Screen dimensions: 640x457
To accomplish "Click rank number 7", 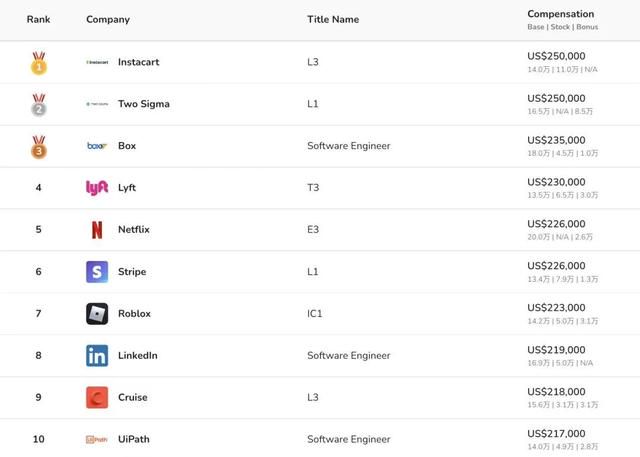I will pyautogui.click(x=38, y=314).
